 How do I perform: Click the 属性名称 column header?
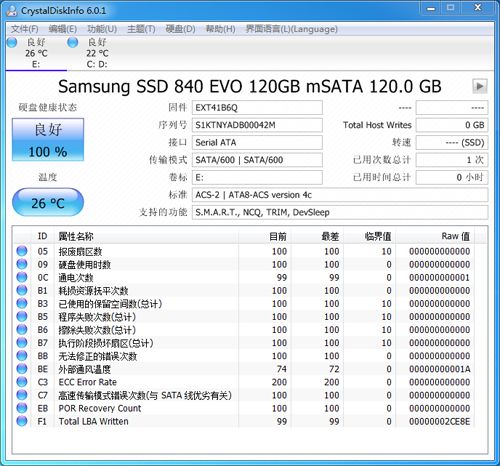pyautogui.click(x=147, y=236)
